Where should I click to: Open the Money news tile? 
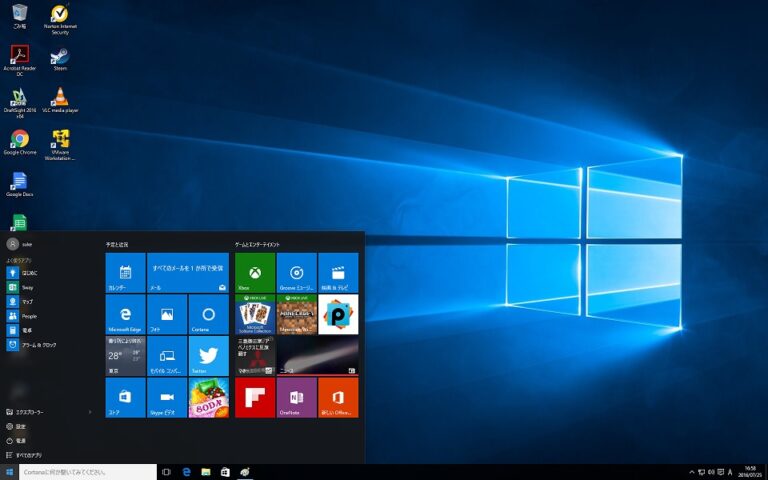click(x=255, y=356)
